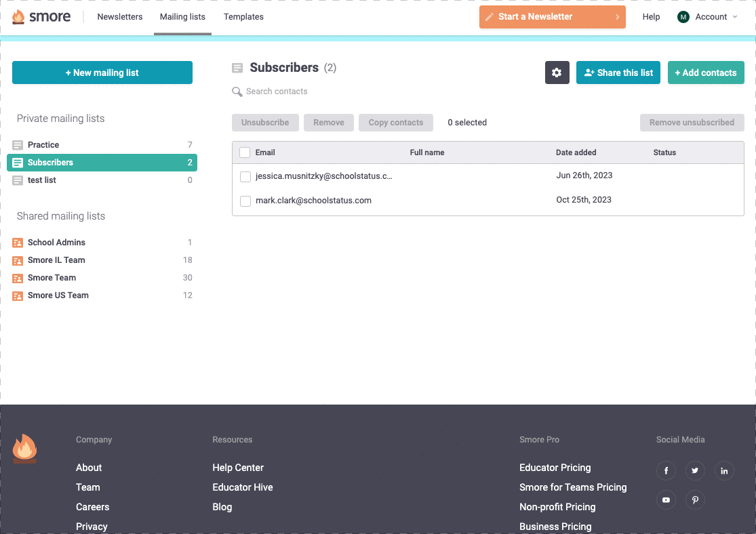Click the Copy contacts button

click(x=396, y=123)
